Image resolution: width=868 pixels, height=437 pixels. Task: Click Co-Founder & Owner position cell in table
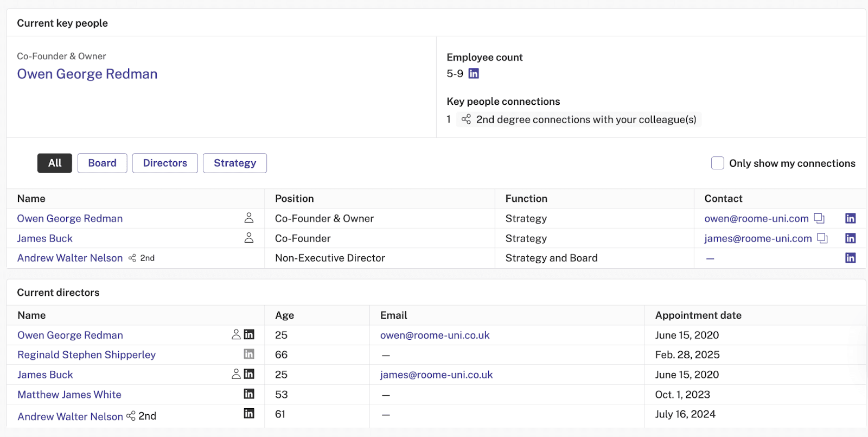click(324, 218)
